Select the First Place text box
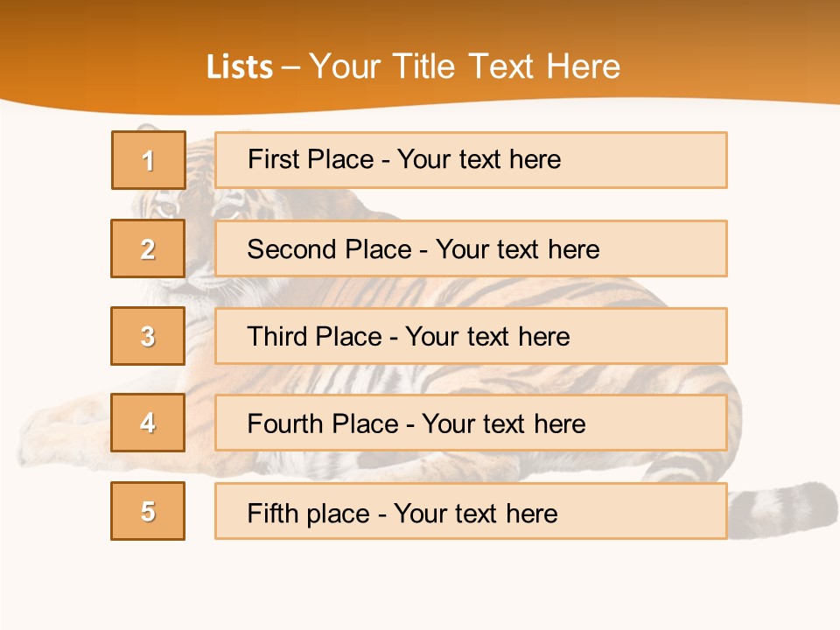The image size is (840, 630). [471, 160]
